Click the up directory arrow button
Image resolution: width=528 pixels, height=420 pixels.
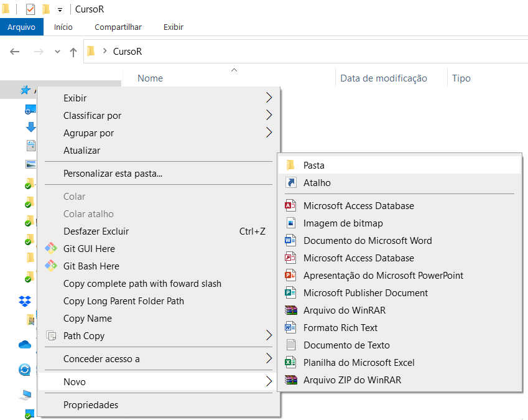point(73,52)
